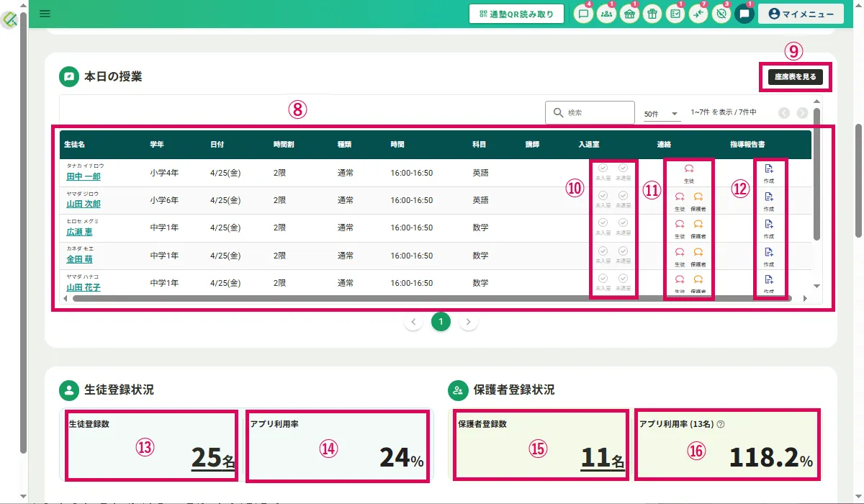Toggle 未入室 check for 金田 萌
864x504 pixels.
click(x=603, y=251)
